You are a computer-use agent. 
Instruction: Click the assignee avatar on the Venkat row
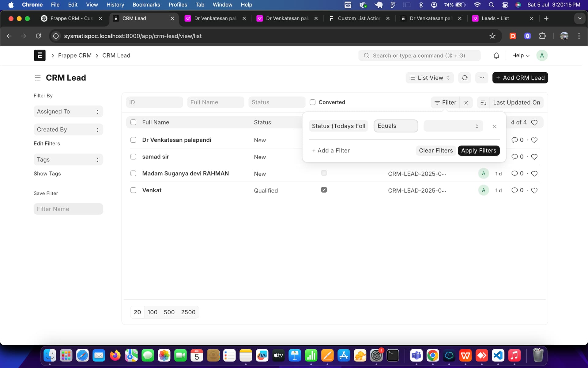(x=483, y=190)
